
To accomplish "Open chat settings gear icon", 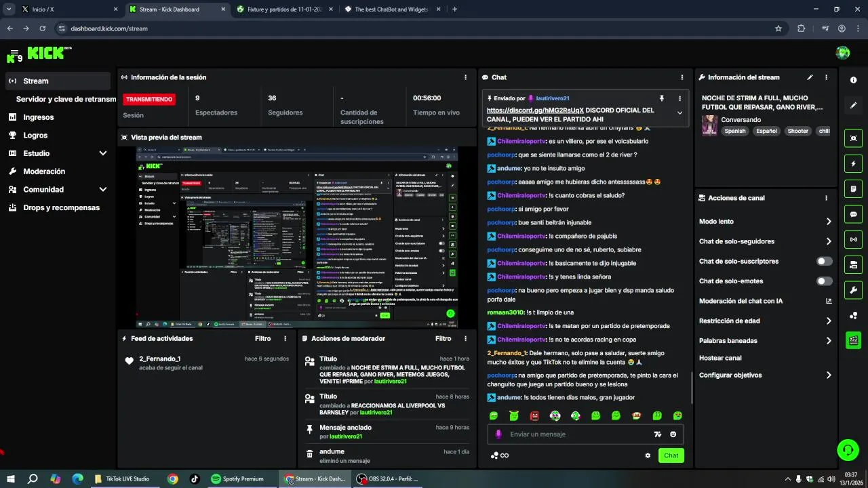I will point(648,455).
